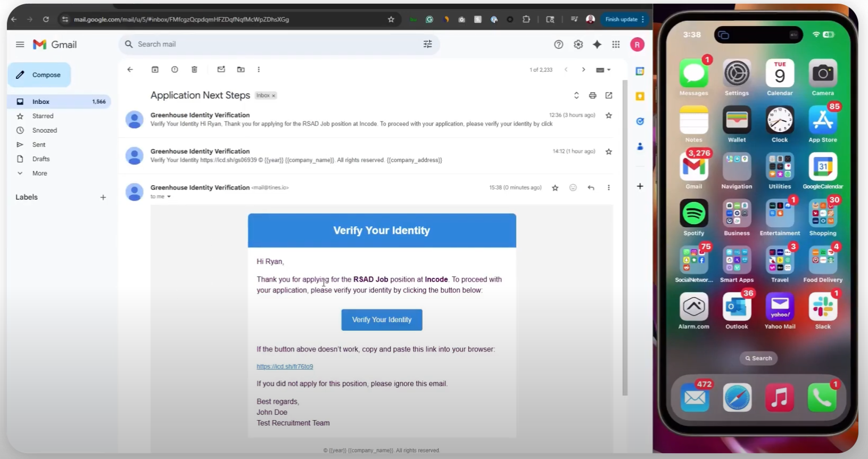This screenshot has width=868, height=459.
Task: Open Gmail settings gear
Action: [x=578, y=45]
